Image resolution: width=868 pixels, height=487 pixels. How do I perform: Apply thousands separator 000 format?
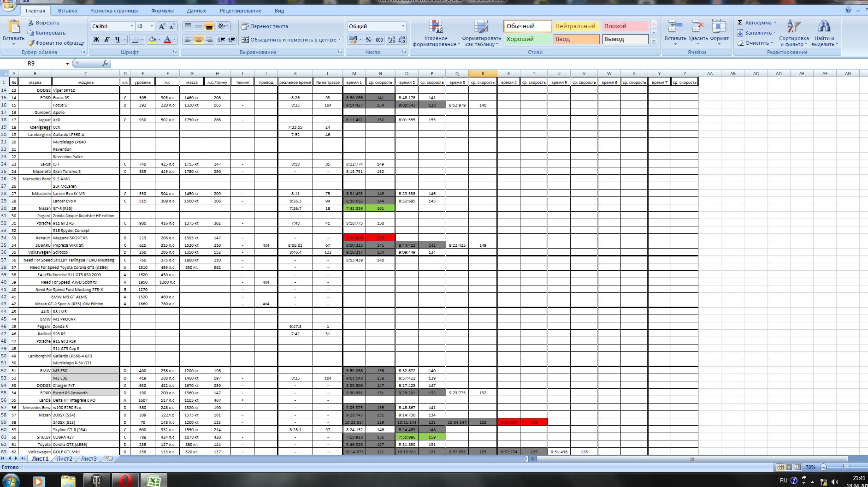pos(379,40)
